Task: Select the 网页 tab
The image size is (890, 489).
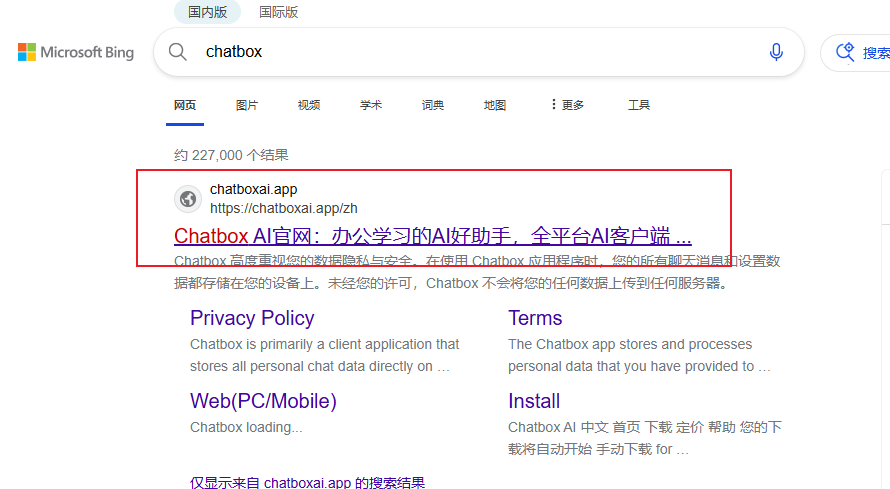Action: 185,105
